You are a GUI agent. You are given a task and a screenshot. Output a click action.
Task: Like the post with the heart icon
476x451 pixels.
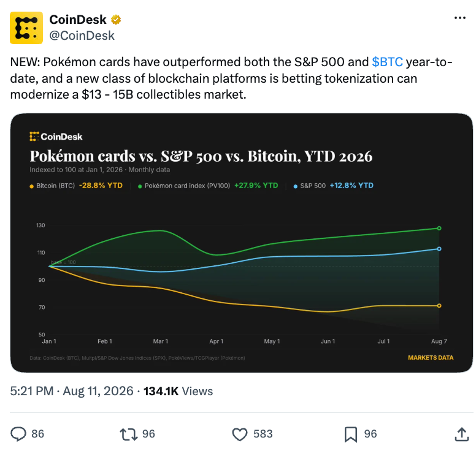[240, 434]
